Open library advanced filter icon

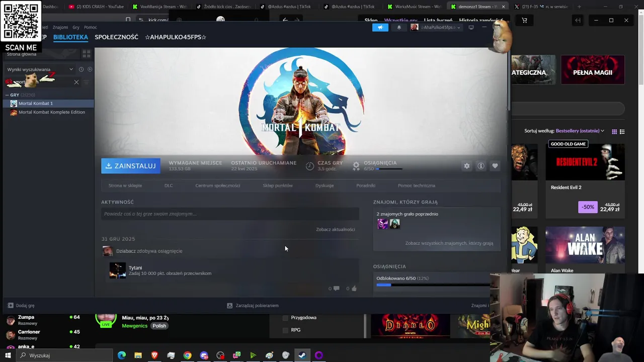tap(87, 82)
